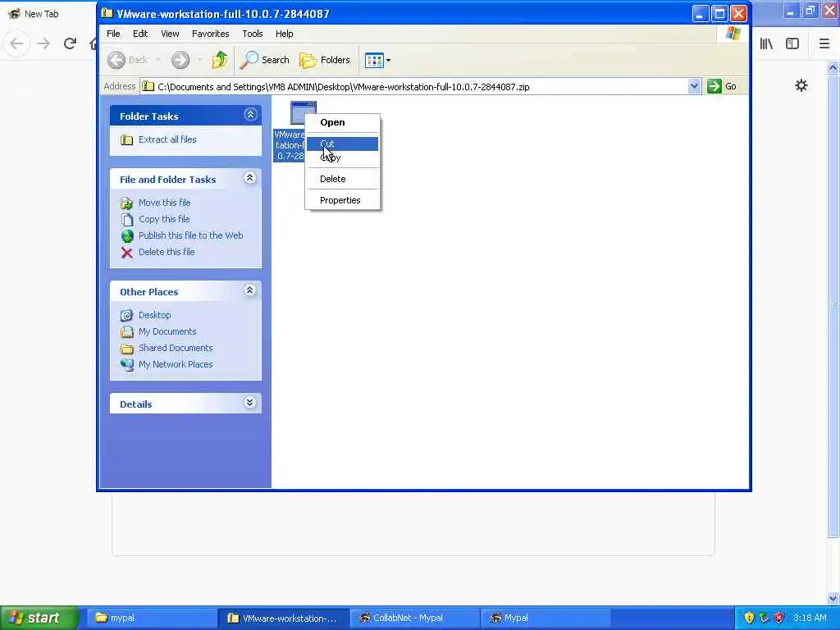Switch to CollabNet - Mypal taskbar button
The image size is (840, 630).
(415, 618)
